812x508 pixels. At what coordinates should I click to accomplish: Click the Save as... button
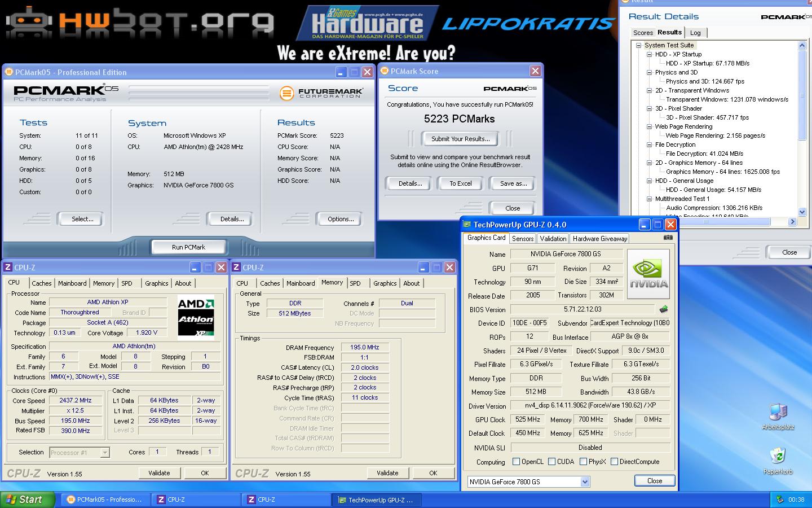pos(513,183)
